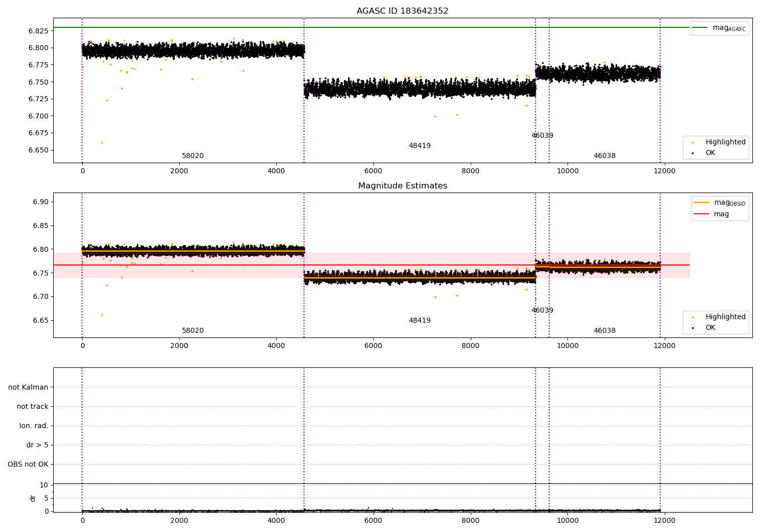Click obsid label 48419 in Magnitude Estimates plot
This screenshot has width=760, height=532.
[x=420, y=321]
